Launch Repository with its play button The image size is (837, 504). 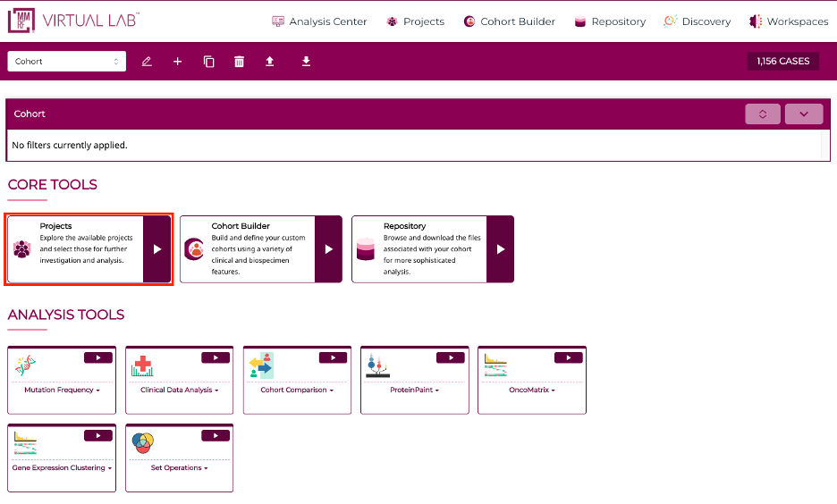click(501, 249)
